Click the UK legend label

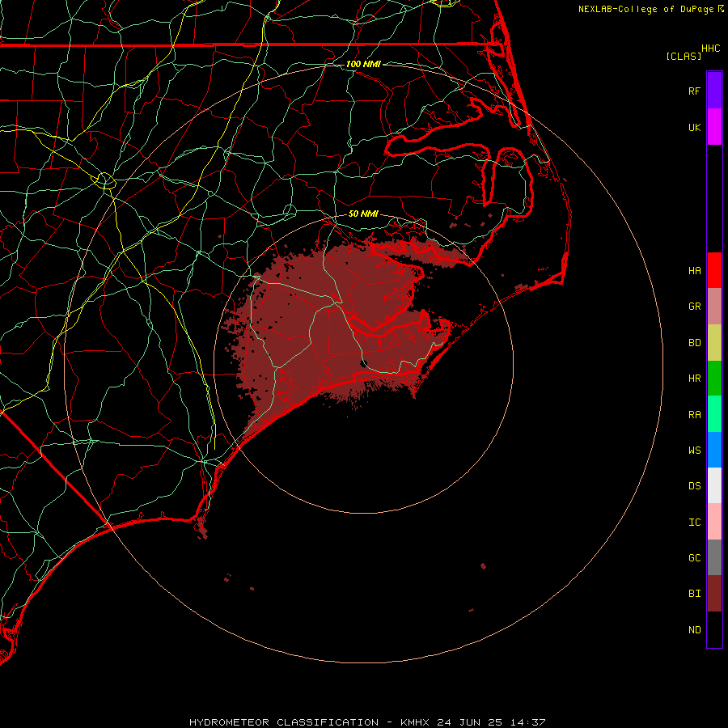pos(695,127)
